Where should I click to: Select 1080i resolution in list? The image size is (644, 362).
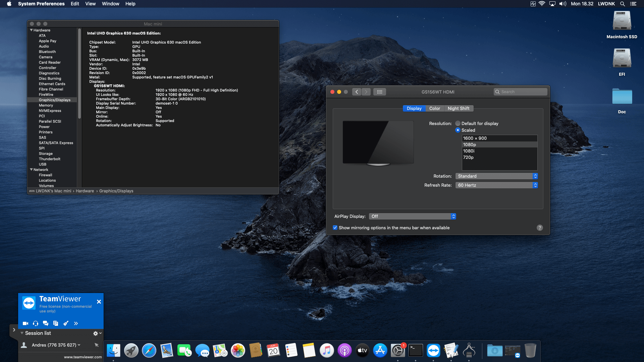tap(499, 151)
